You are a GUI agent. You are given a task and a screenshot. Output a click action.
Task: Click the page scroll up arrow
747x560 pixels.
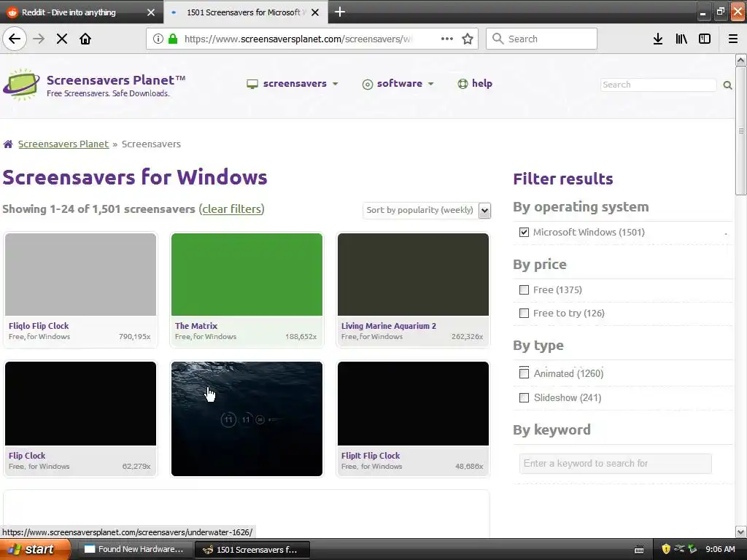click(741, 60)
